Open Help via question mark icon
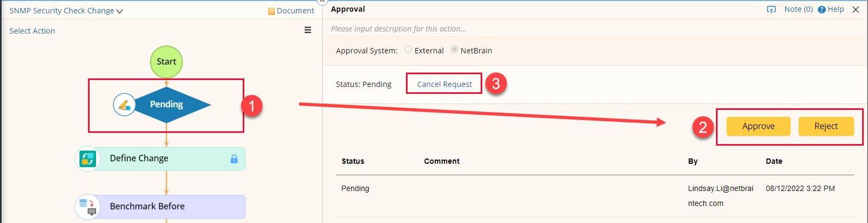Viewport: 868px width, 223px height. (822, 10)
